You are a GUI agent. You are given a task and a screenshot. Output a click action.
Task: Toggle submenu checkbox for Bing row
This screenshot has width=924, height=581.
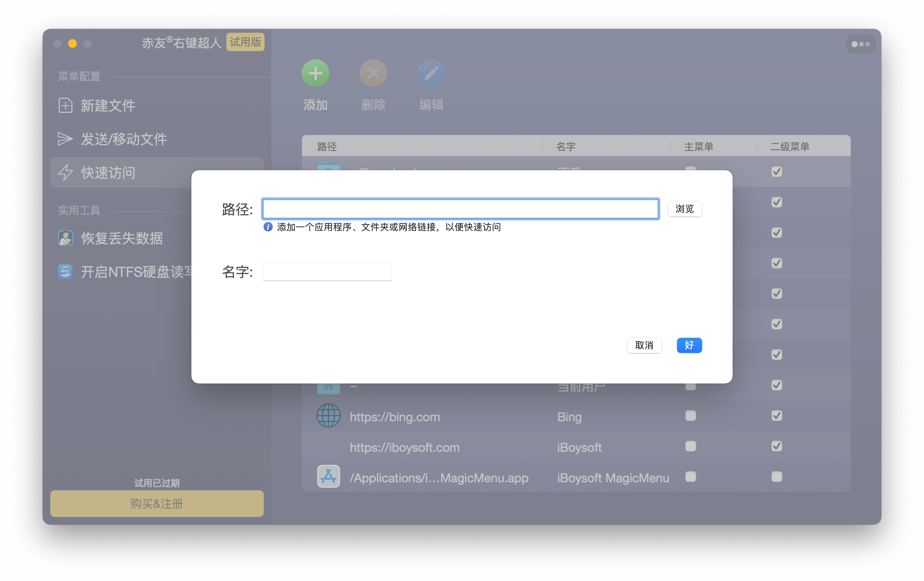(776, 416)
